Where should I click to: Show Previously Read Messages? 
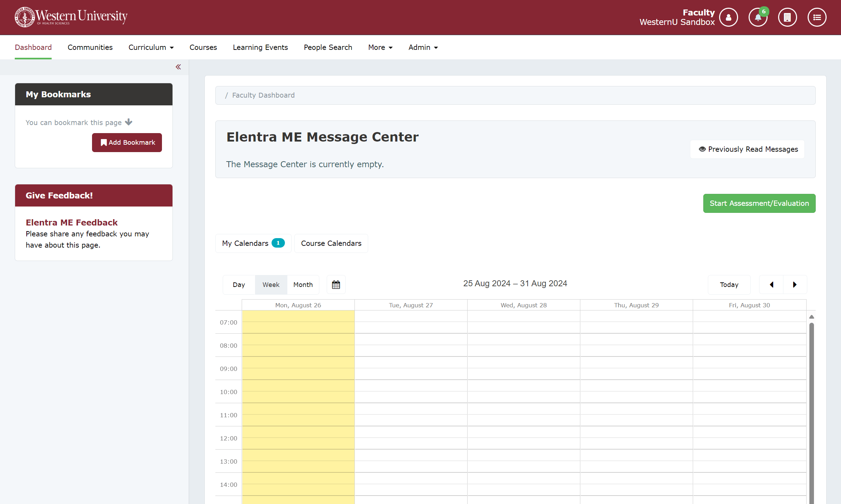[748, 149]
